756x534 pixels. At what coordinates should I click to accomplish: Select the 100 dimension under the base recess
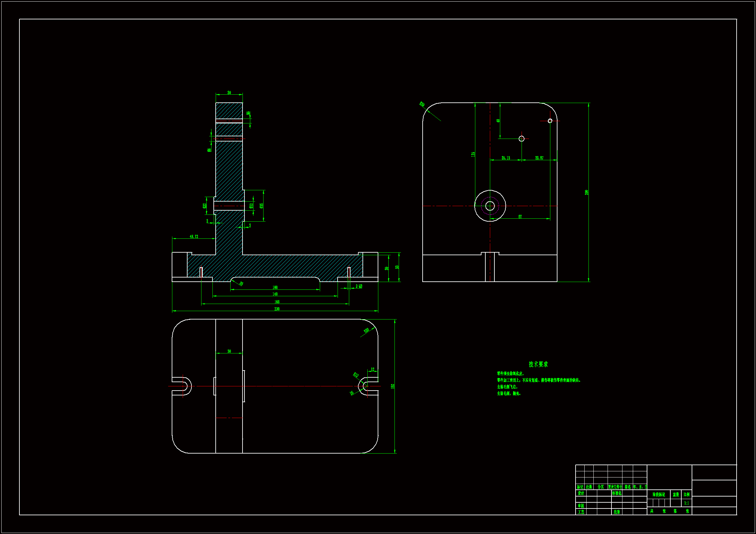[275, 288]
